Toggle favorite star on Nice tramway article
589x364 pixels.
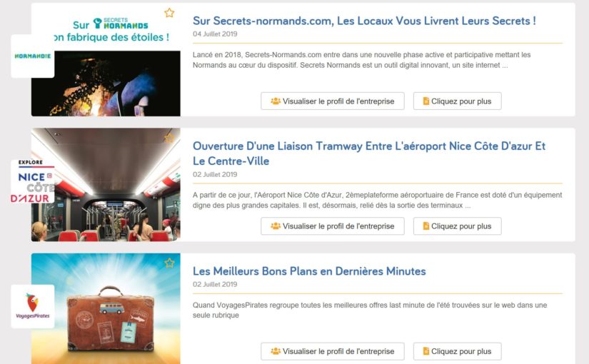(x=169, y=138)
